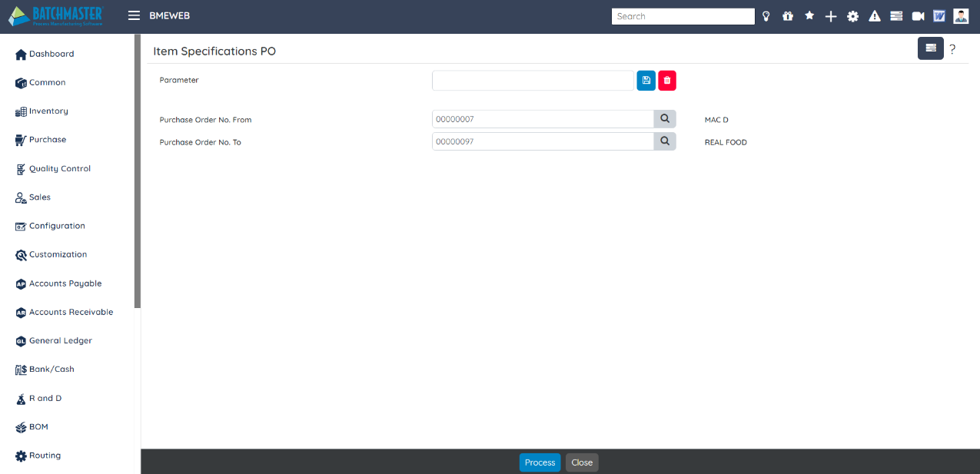Viewport: 980px width, 474px height.
Task: Focus the Parameter input field
Action: tap(533, 81)
